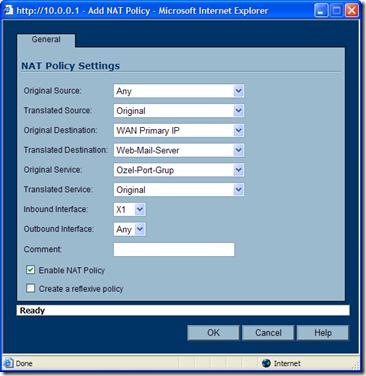Image resolution: width=366 pixels, height=376 pixels.
Task: Click the OK button
Action: coord(213,333)
